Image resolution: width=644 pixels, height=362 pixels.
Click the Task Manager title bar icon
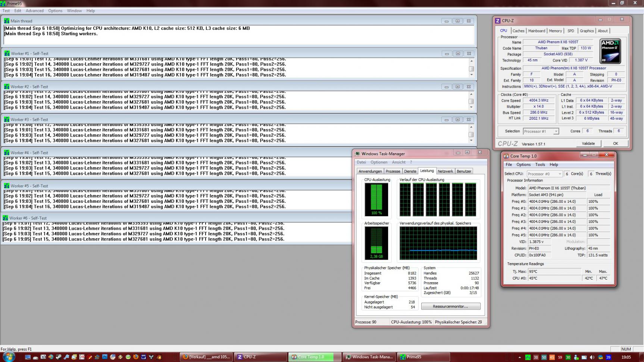pyautogui.click(x=357, y=154)
